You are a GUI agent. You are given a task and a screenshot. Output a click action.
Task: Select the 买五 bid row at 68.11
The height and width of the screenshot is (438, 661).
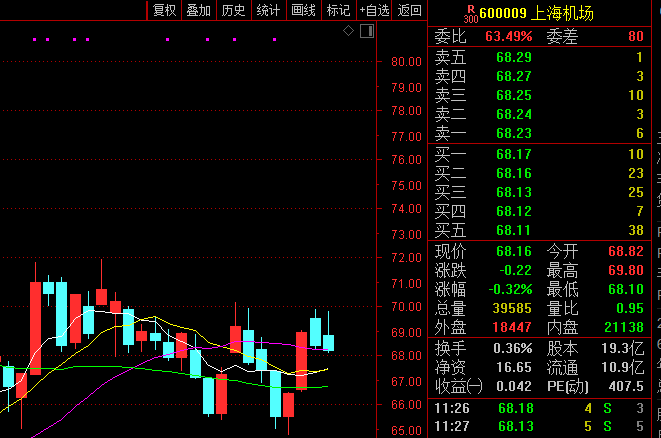tap(539, 230)
